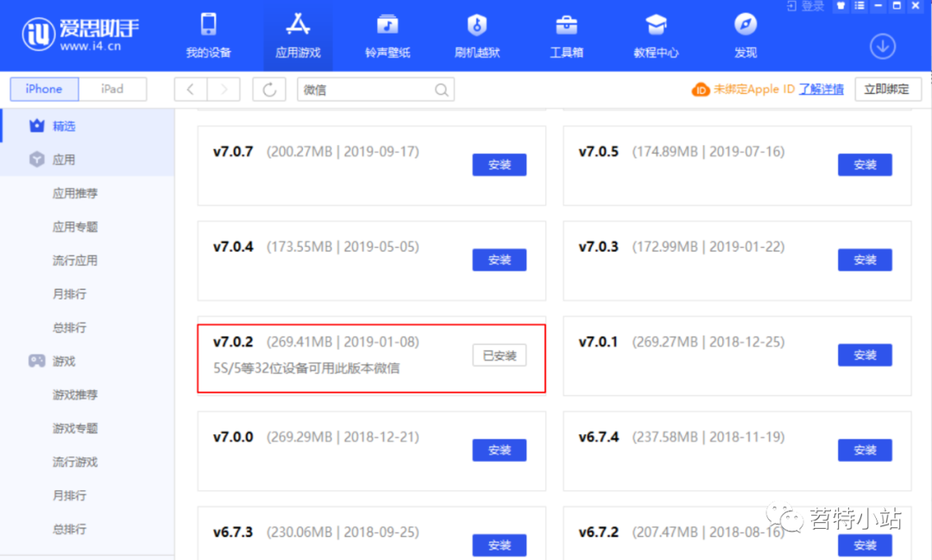This screenshot has width=932, height=560.
Task: Click the 5S/5等32位设备可用此版本微信 note
Action: [x=306, y=368]
